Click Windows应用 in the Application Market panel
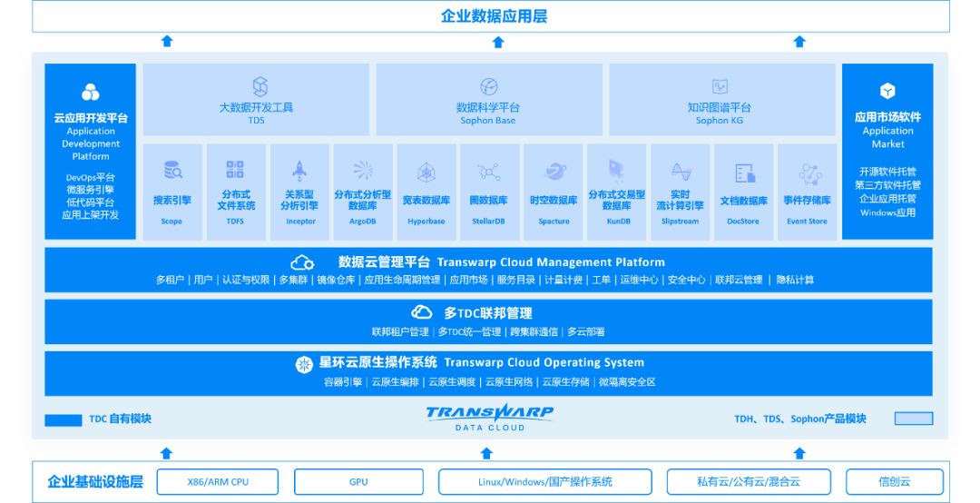 coord(887,212)
